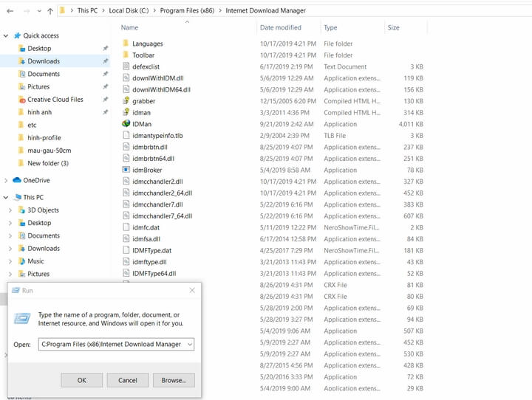532x400 pixels.
Task: Open 3D Objects folder icon
Action: click(21, 210)
